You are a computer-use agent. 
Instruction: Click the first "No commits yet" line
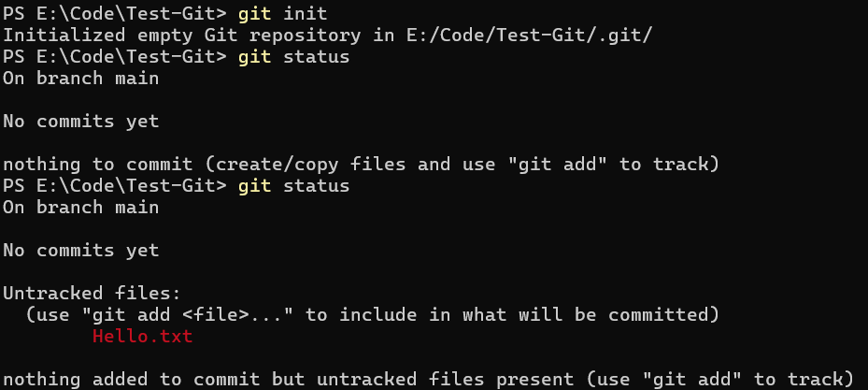(x=81, y=122)
